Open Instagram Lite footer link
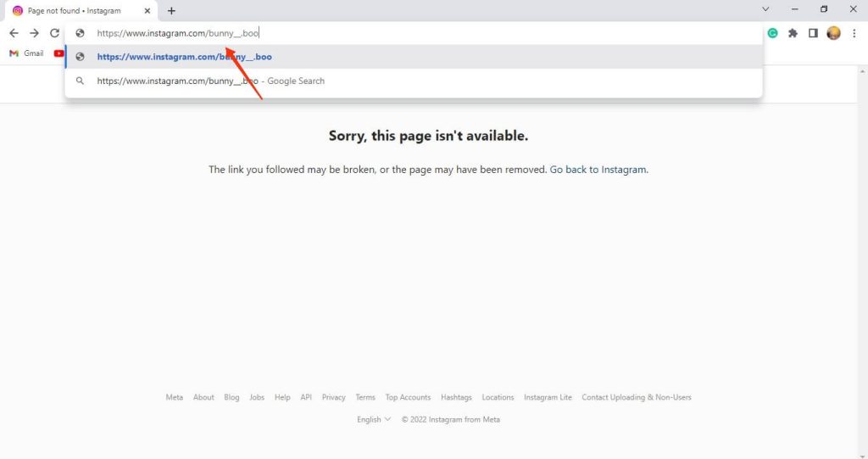The width and height of the screenshot is (868, 459). coord(548,397)
